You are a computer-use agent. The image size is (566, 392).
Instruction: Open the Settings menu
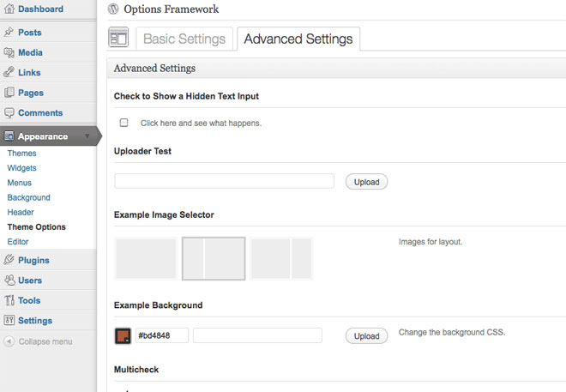click(x=35, y=321)
